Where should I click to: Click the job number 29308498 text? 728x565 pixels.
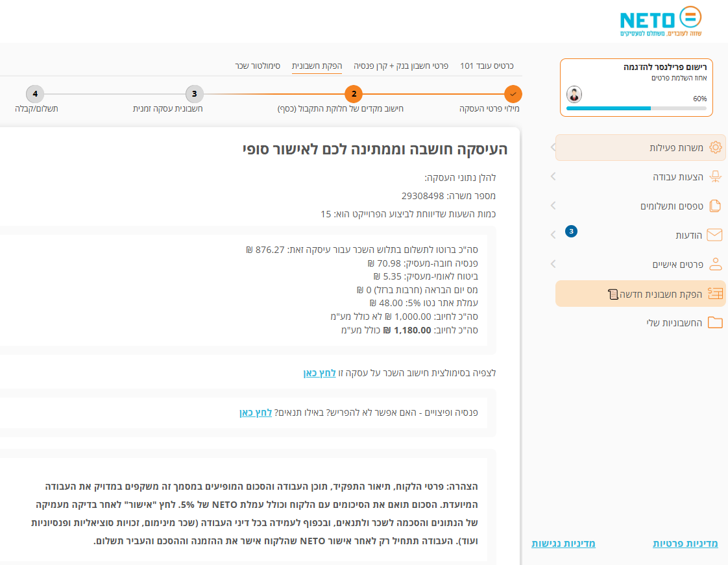[x=448, y=196]
